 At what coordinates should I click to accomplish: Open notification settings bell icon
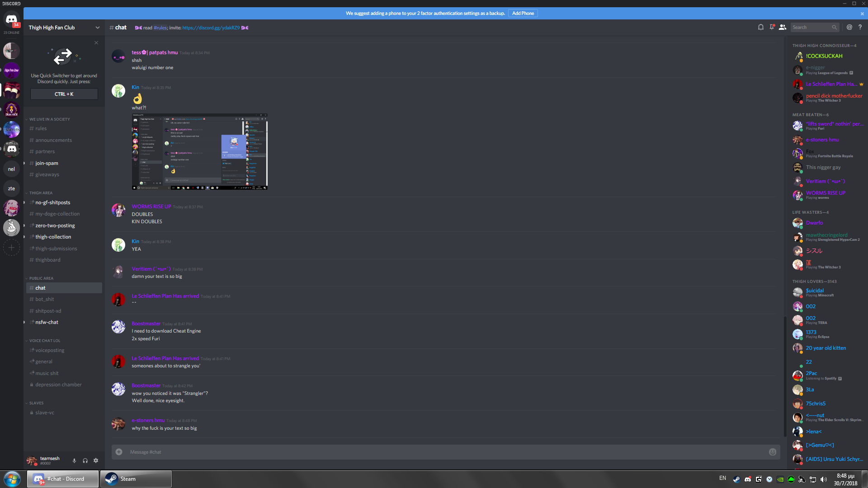(761, 27)
